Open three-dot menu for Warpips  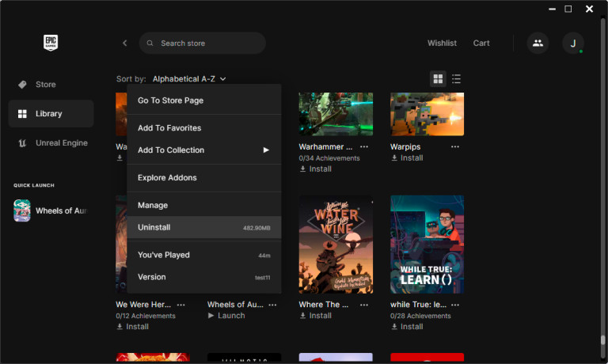point(455,146)
